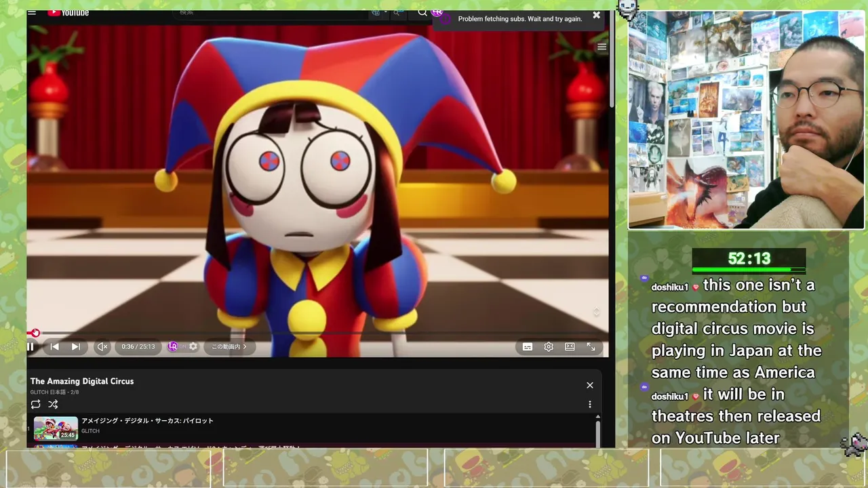Open YouTube player settings gear

(x=549, y=347)
